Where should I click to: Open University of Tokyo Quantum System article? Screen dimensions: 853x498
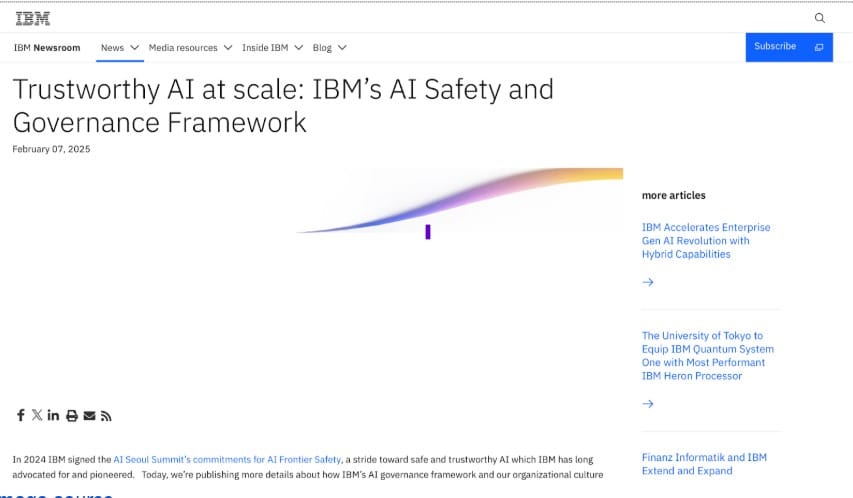pos(706,356)
